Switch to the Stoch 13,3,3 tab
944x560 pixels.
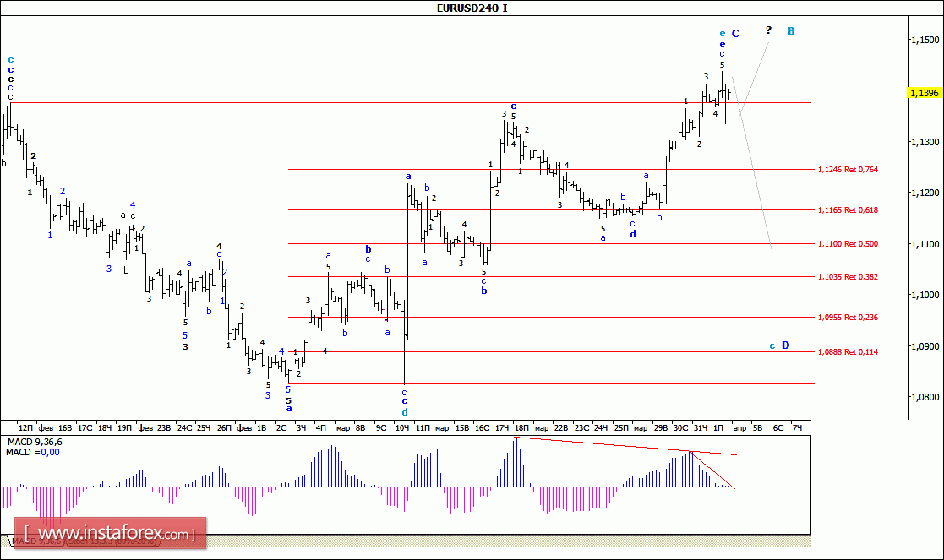click(x=112, y=541)
